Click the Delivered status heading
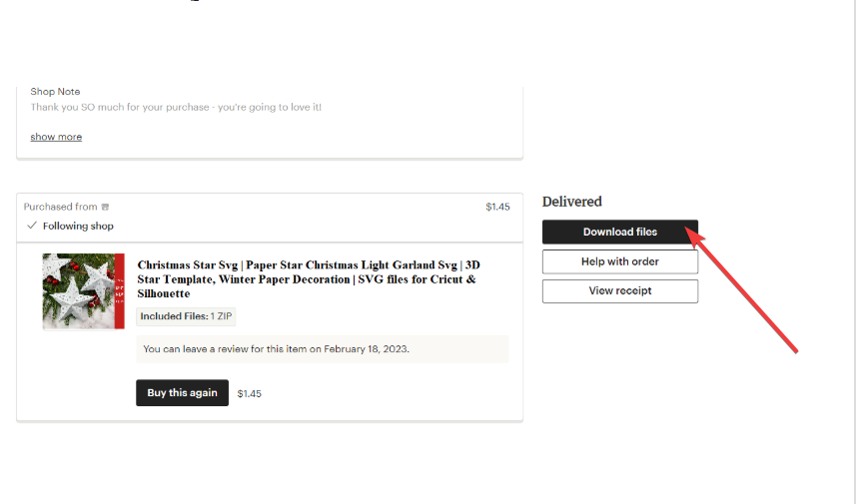The height and width of the screenshot is (504, 857). [571, 202]
